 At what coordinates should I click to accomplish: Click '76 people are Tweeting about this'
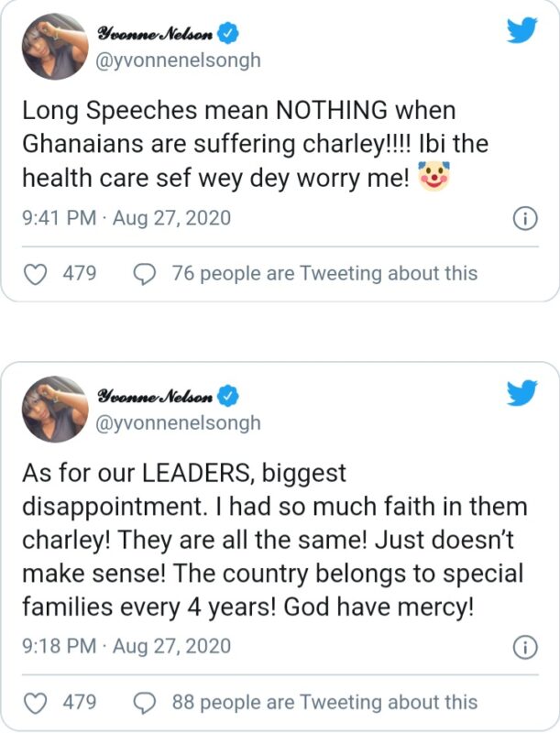pyautogui.click(x=324, y=273)
